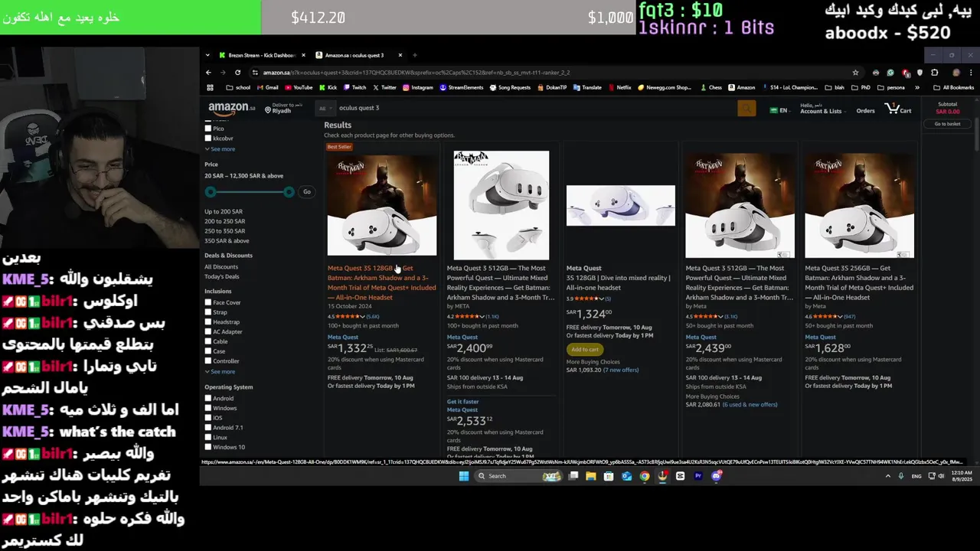Open Today's Deals filter link
This screenshot has width=980, height=551.
(x=222, y=276)
